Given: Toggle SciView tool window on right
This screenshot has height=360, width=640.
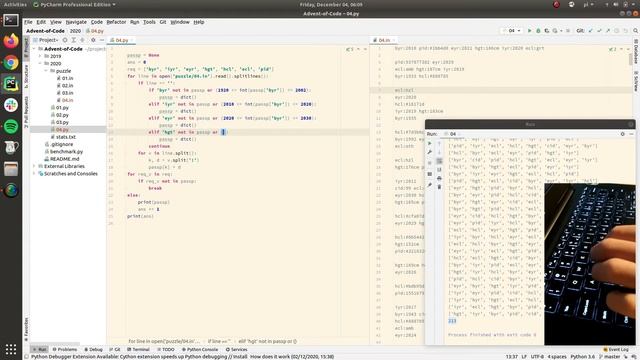Looking at the screenshot, I should (636, 81).
